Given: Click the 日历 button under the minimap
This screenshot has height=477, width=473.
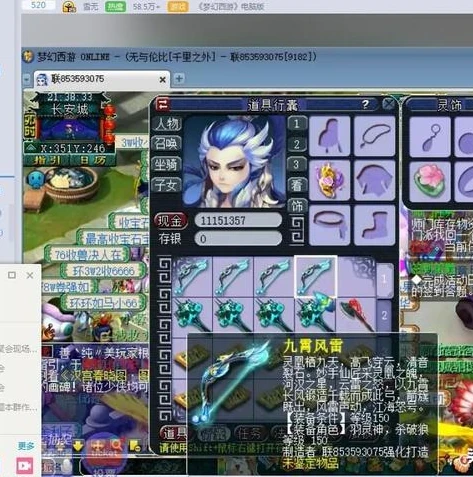Looking at the screenshot, I should tap(92, 161).
